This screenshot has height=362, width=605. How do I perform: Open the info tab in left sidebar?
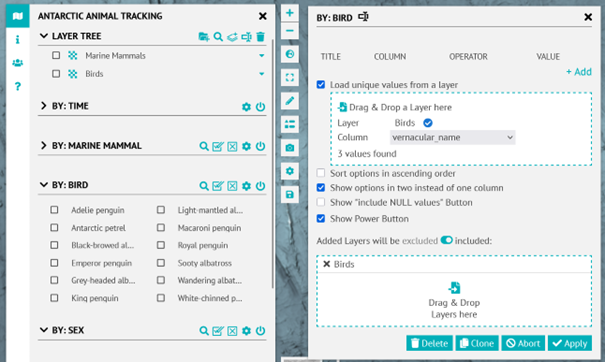(x=17, y=39)
